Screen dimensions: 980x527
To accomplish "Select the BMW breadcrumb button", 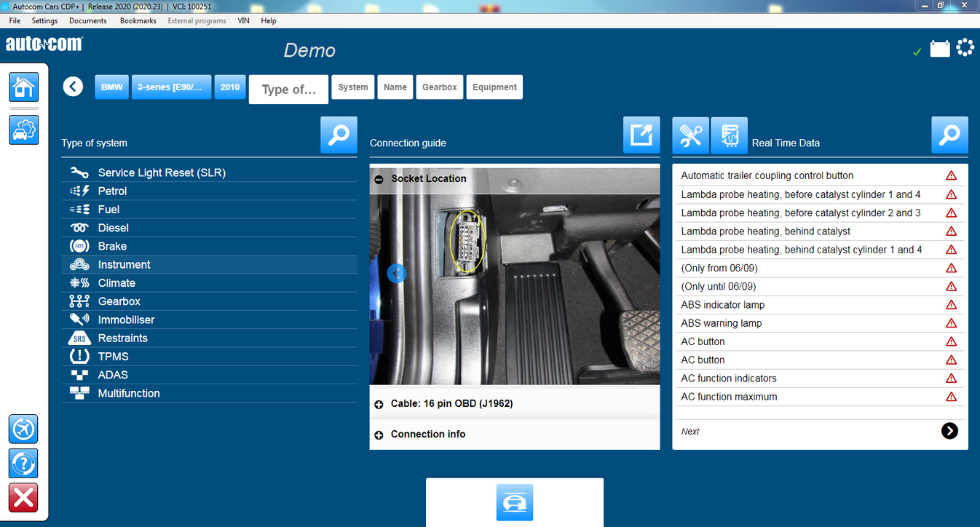I will (111, 87).
